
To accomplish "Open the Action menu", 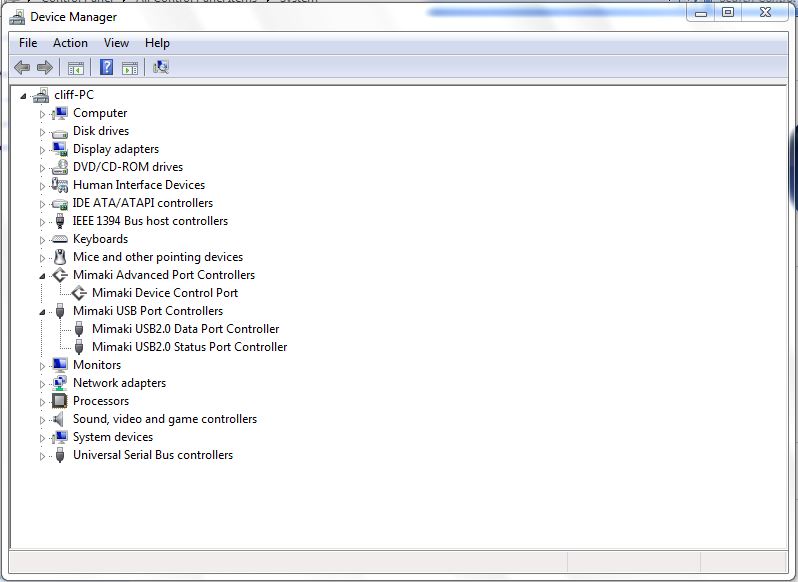I will point(70,43).
